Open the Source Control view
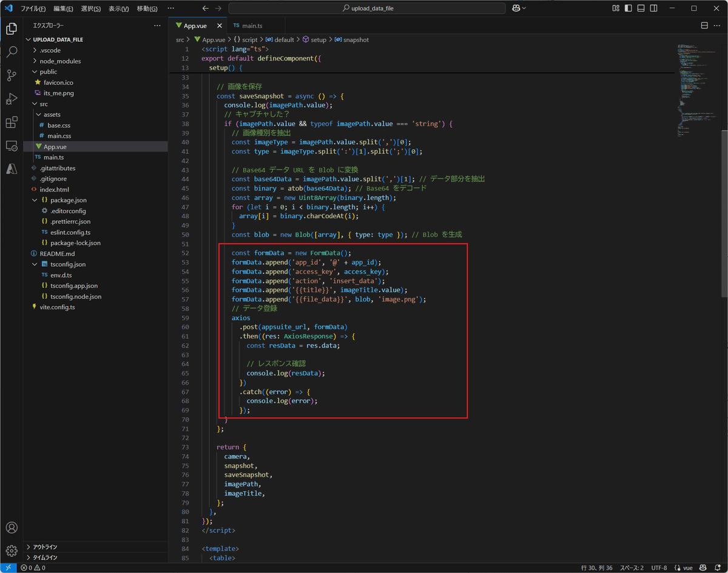This screenshot has height=573, width=728. [x=12, y=75]
